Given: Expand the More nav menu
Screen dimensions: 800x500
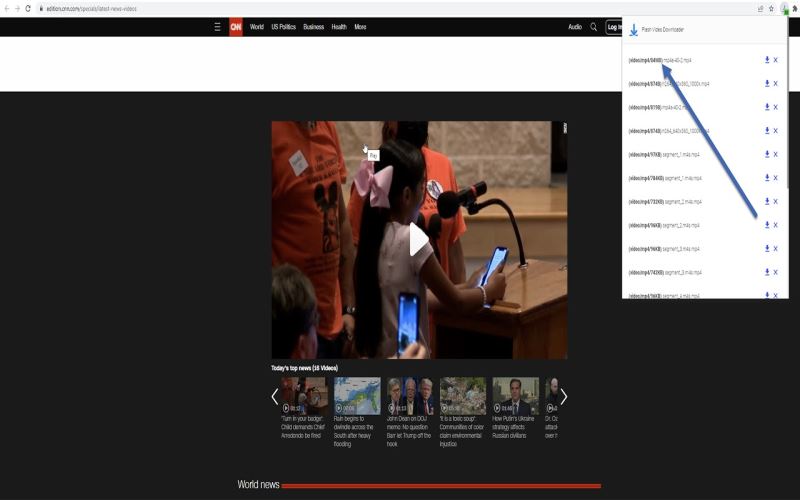Looking at the screenshot, I should pyautogui.click(x=360, y=27).
